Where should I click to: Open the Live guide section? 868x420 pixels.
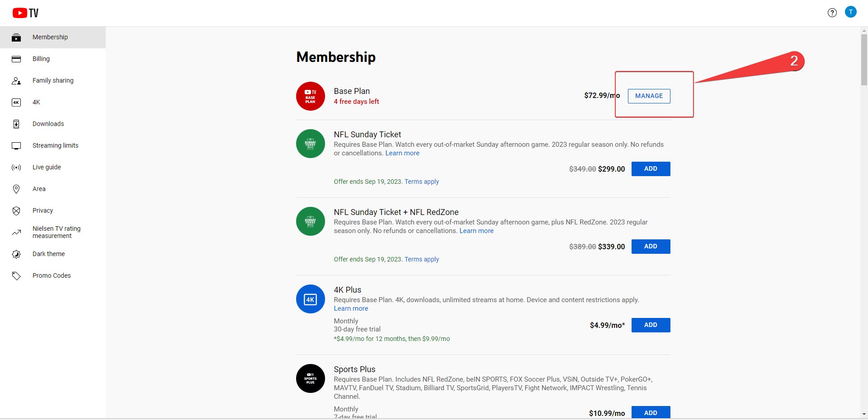[47, 167]
